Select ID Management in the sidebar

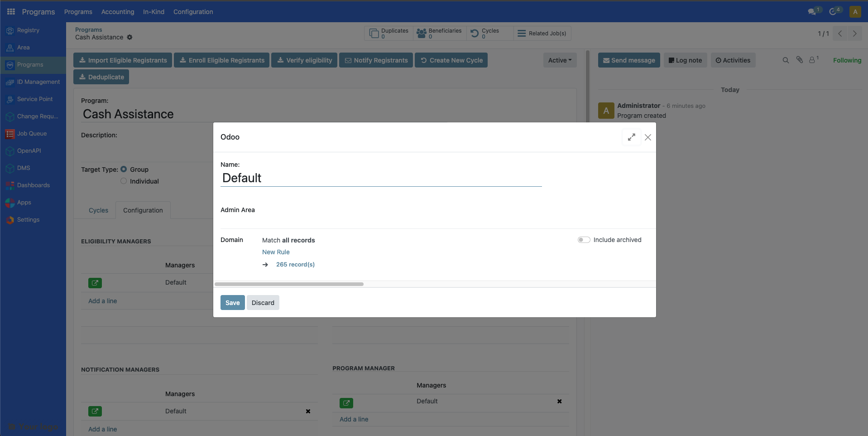(38, 82)
